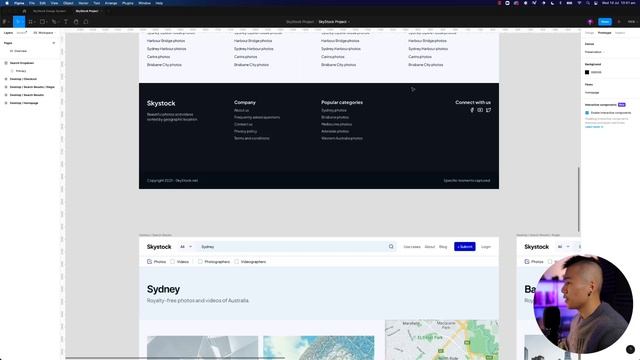Viewport: 640px width, 360px height.
Task: Open the Plugins menu
Action: [x=128, y=3]
